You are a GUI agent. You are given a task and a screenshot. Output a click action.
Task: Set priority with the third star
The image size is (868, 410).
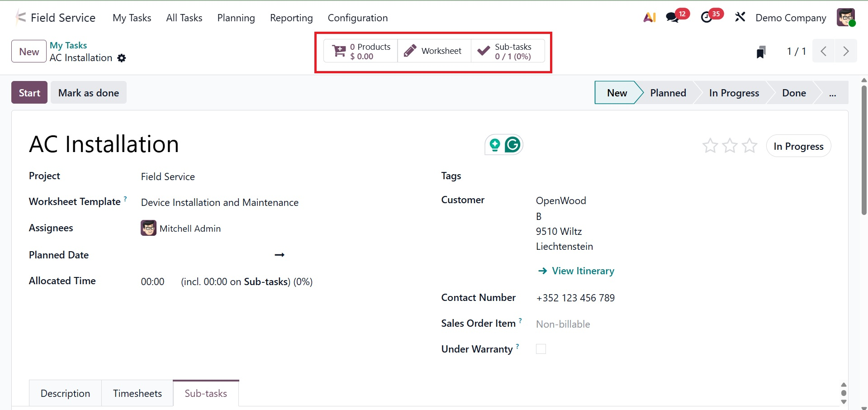749,146
